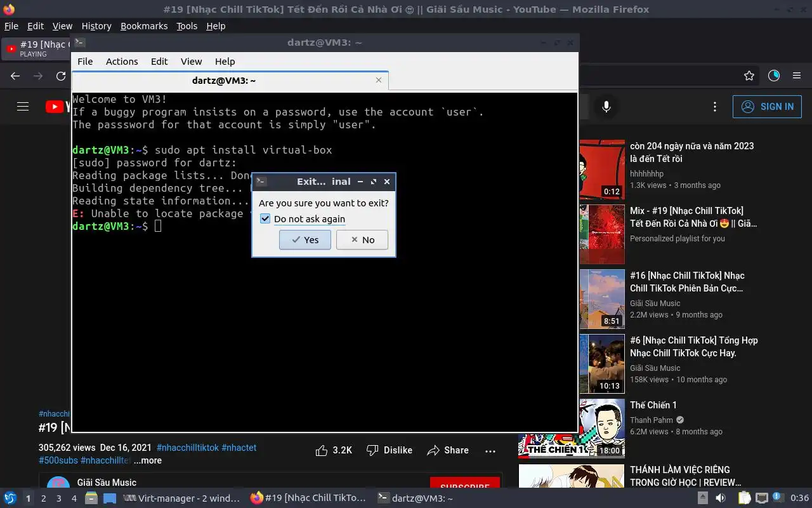This screenshot has height=508, width=812.
Task: Open 'còn 204 ngày nữa' video thumbnail
Action: coord(602,169)
